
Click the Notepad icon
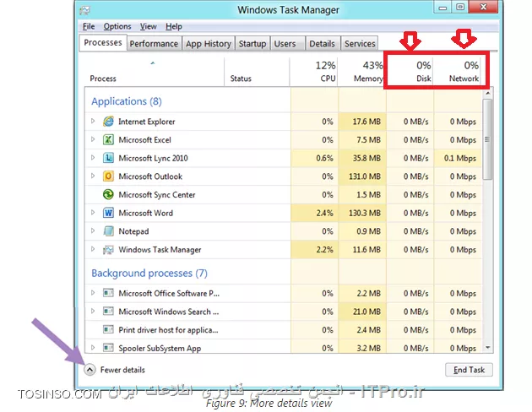point(108,231)
